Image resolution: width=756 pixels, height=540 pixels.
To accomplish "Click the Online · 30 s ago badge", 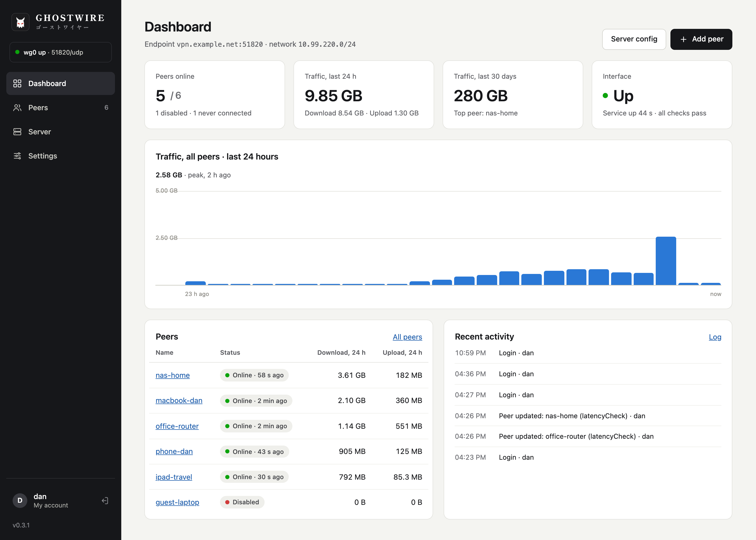I will [x=254, y=477].
